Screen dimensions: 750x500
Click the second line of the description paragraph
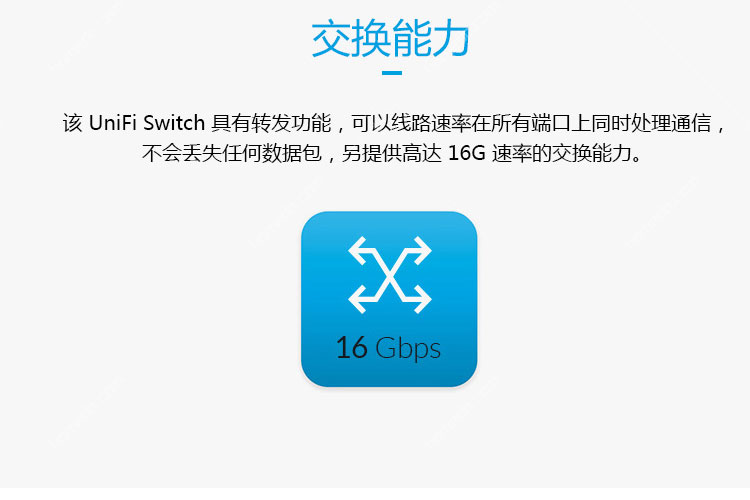pyautogui.click(x=392, y=153)
